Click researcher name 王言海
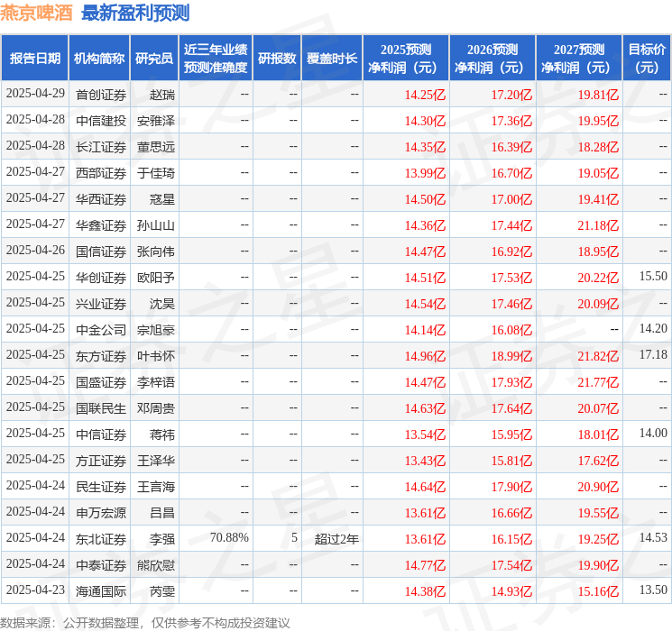Viewport: 672px width, 631px height. [156, 487]
